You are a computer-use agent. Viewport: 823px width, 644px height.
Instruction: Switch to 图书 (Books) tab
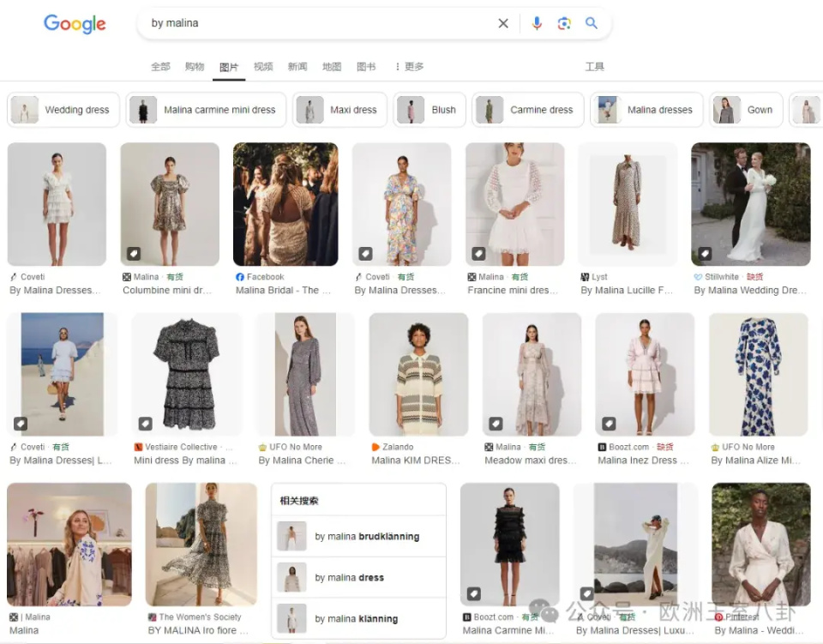pos(366,67)
